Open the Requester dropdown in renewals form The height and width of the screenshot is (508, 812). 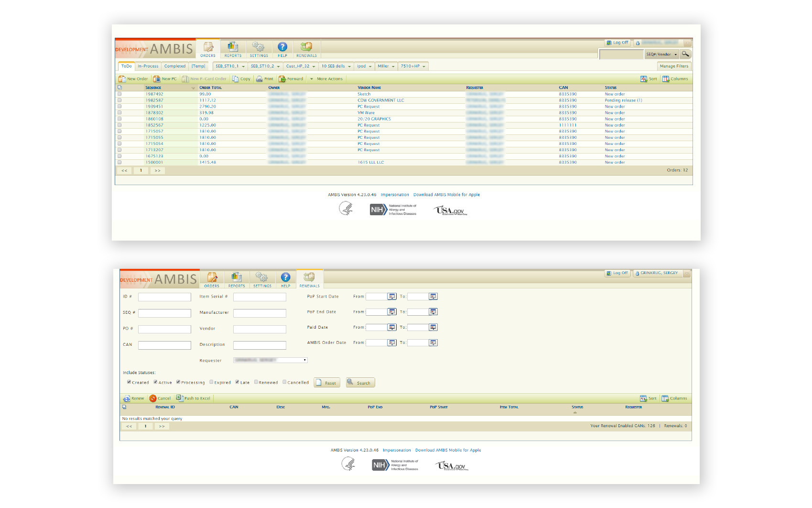coord(270,360)
